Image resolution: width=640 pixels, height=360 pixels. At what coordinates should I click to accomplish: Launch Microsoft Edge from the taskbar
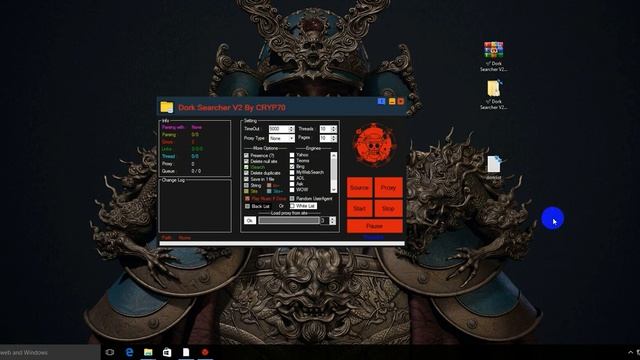(129, 352)
